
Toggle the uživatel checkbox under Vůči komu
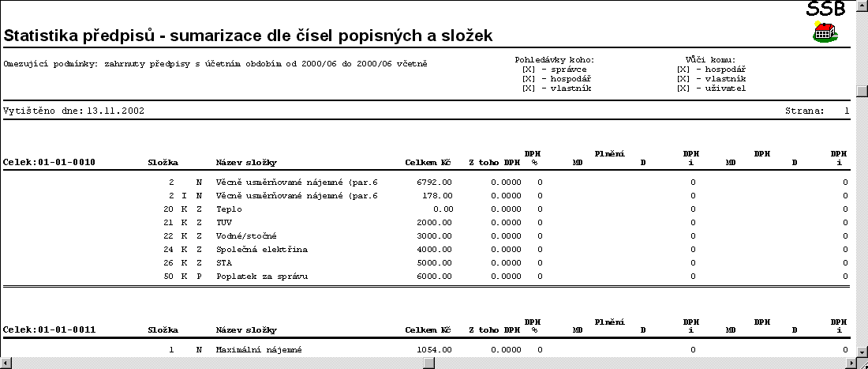(683, 88)
